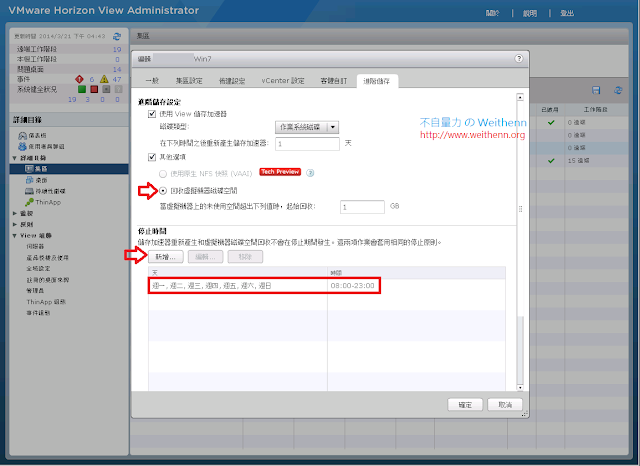Click problem desktops count 14
640x466 pixels.
click(x=117, y=69)
